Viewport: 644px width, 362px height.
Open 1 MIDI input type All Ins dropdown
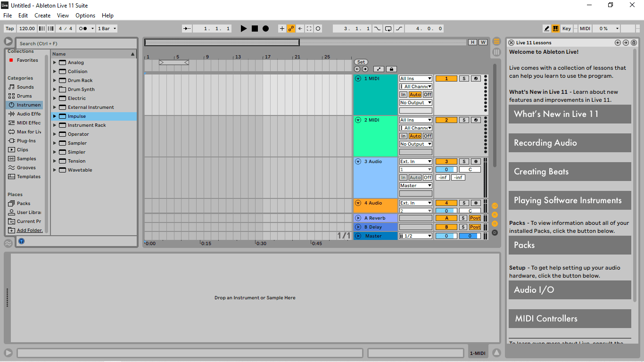[416, 79]
